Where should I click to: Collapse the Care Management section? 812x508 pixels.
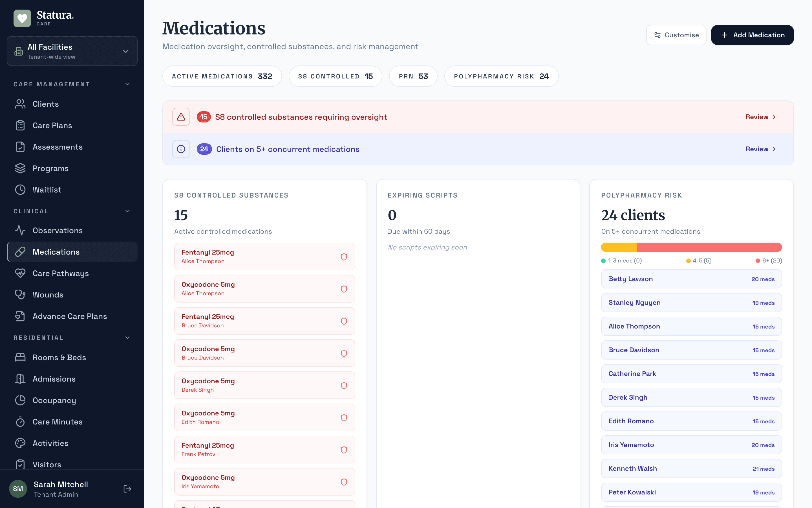(x=127, y=84)
